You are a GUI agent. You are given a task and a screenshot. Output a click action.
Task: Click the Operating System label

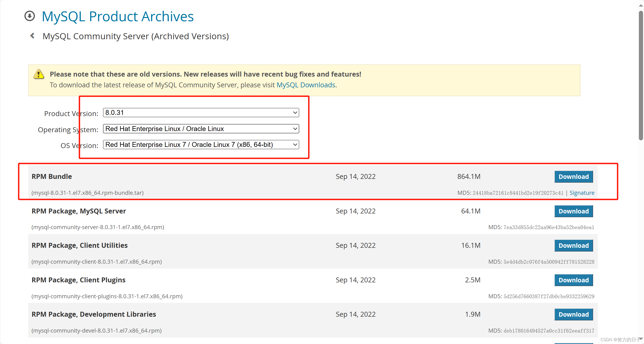[68, 130]
